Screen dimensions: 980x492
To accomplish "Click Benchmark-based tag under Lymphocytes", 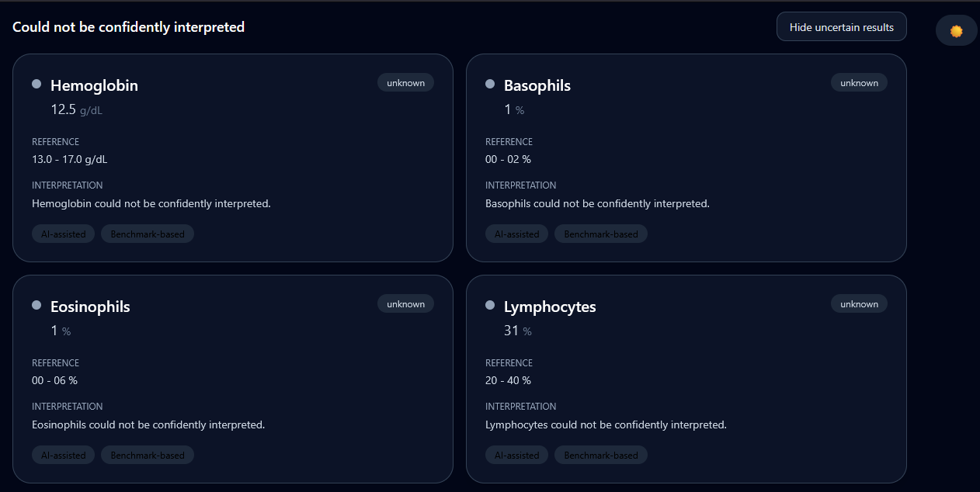I will (601, 456).
